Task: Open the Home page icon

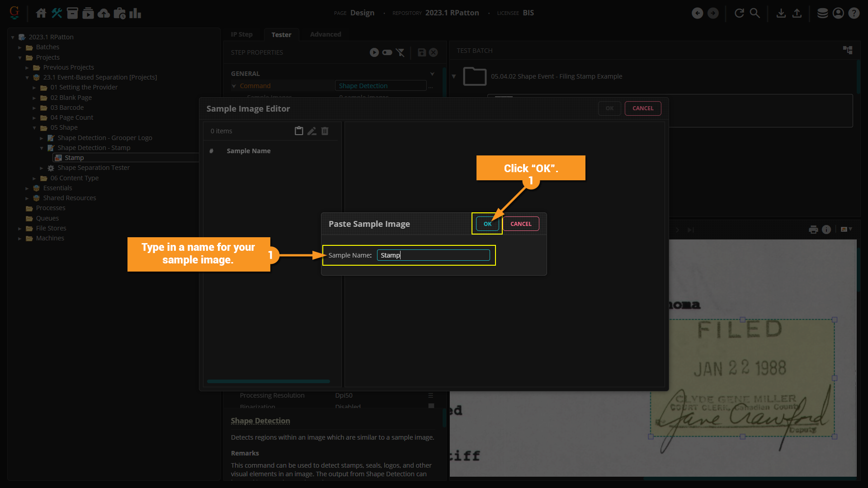Action: 41,13
